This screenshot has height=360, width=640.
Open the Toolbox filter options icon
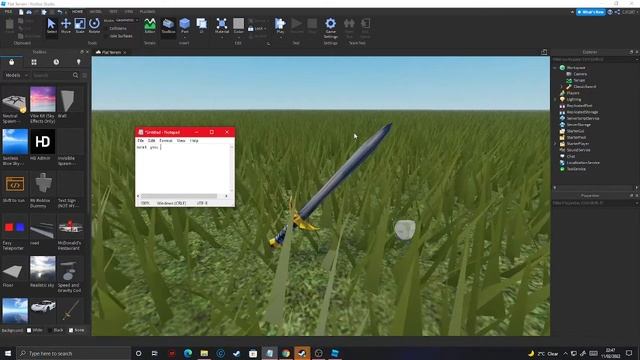(x=84, y=75)
